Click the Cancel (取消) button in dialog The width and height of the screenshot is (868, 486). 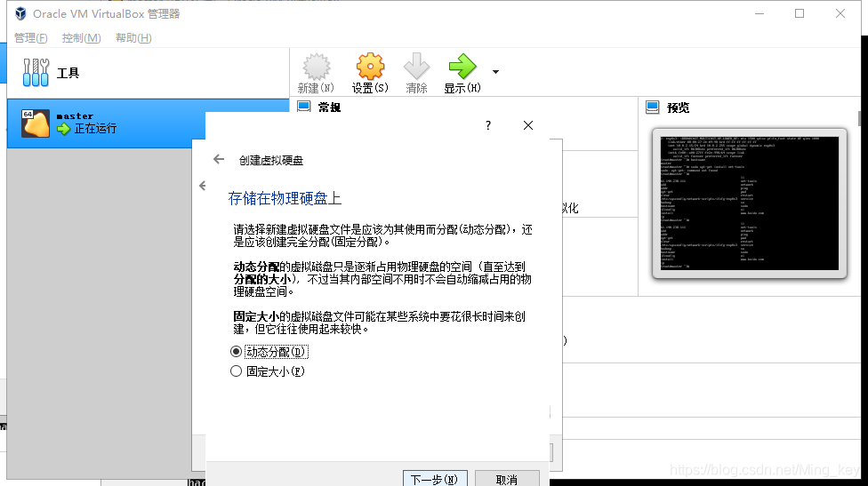[507, 478]
